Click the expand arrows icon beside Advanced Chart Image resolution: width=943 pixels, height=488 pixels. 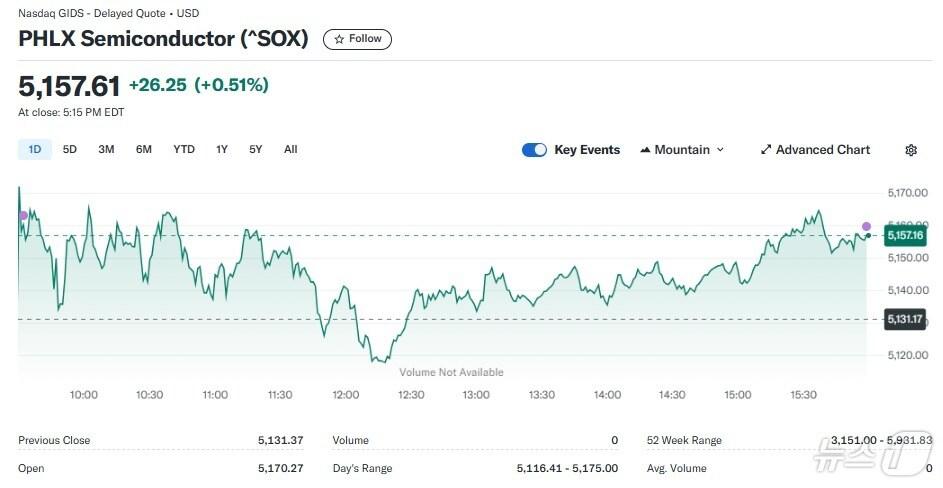point(766,150)
